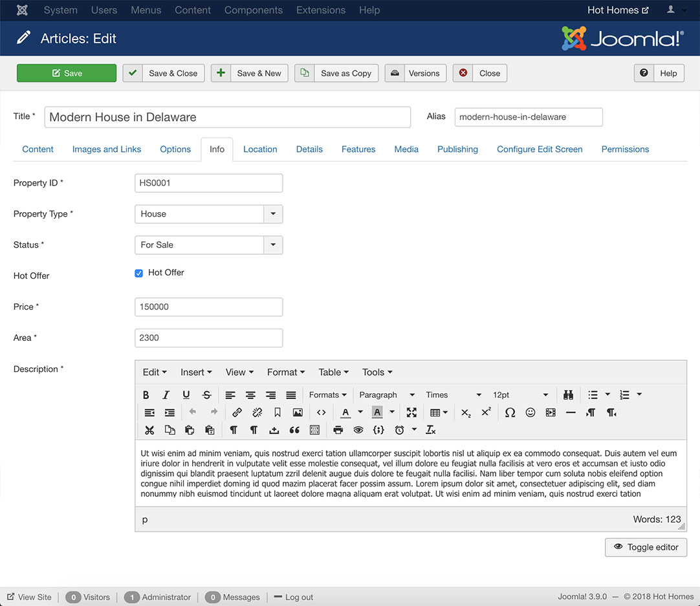Open the Paragraph block format dropdown

point(387,395)
